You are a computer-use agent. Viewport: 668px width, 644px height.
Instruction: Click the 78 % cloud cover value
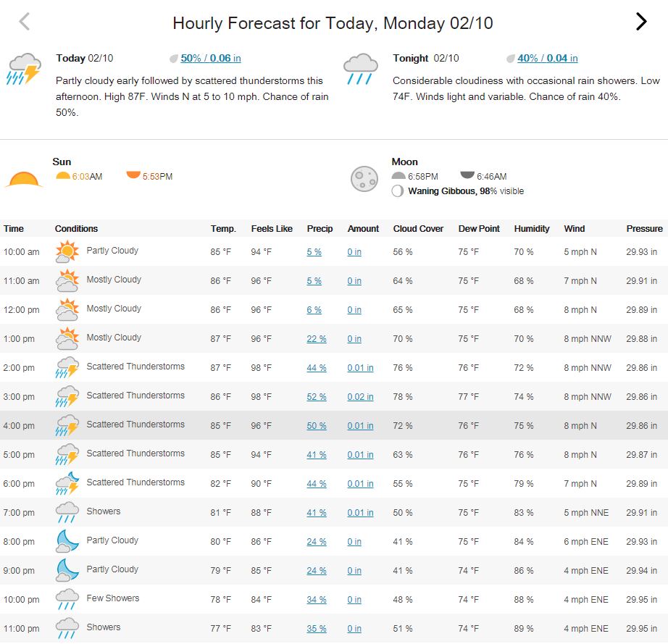tap(403, 396)
